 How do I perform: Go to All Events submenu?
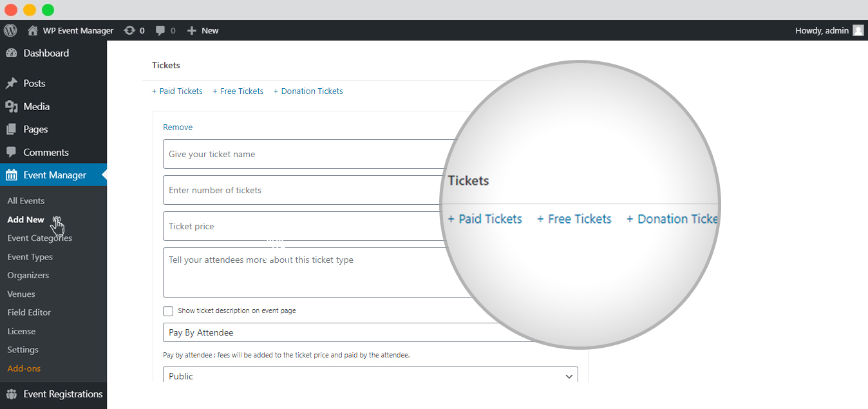(26, 201)
